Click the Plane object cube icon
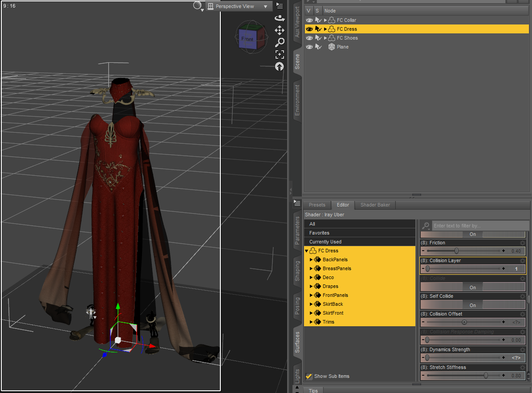 click(x=332, y=47)
